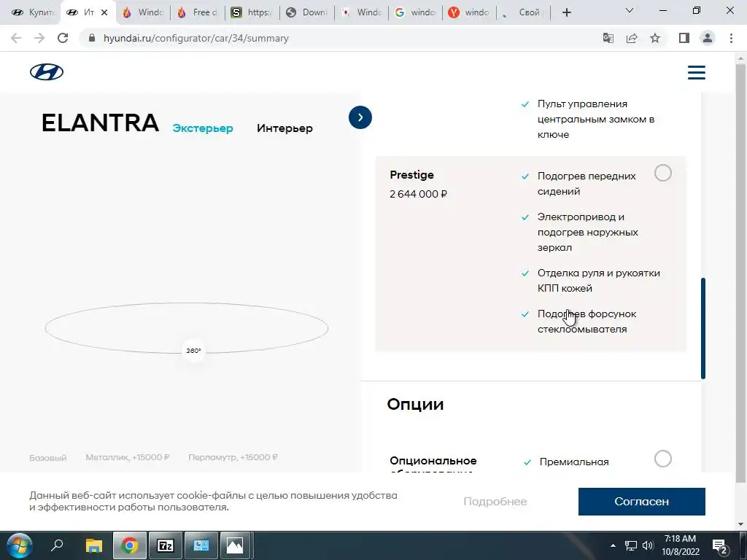Close the active Hyundai tab
Screen dimensions: 747x560
104,12
